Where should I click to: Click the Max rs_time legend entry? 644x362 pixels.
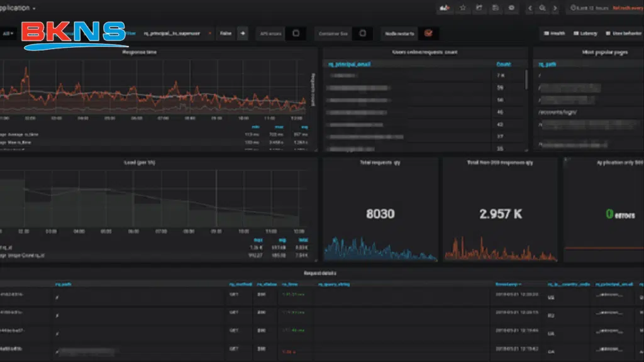[x=16, y=143]
